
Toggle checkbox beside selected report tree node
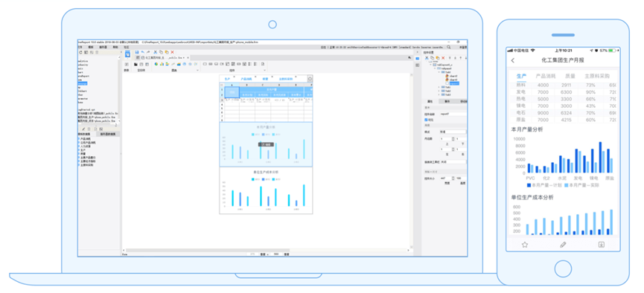pyautogui.click(x=447, y=83)
